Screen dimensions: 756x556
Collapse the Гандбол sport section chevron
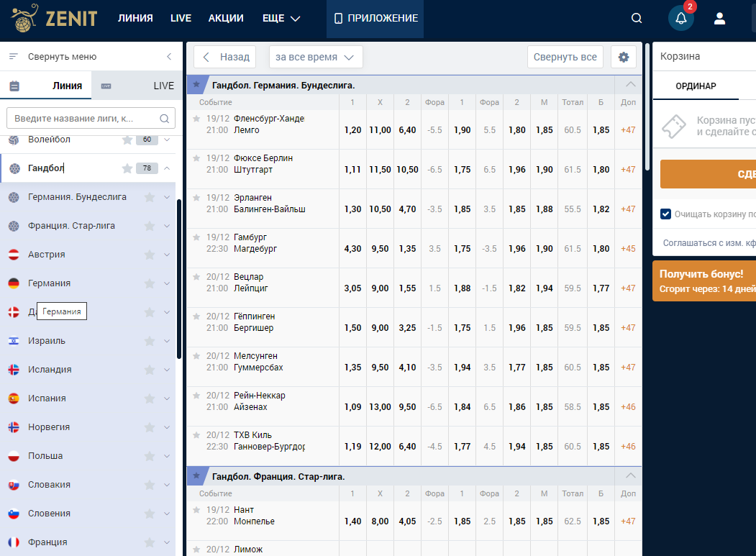167,168
